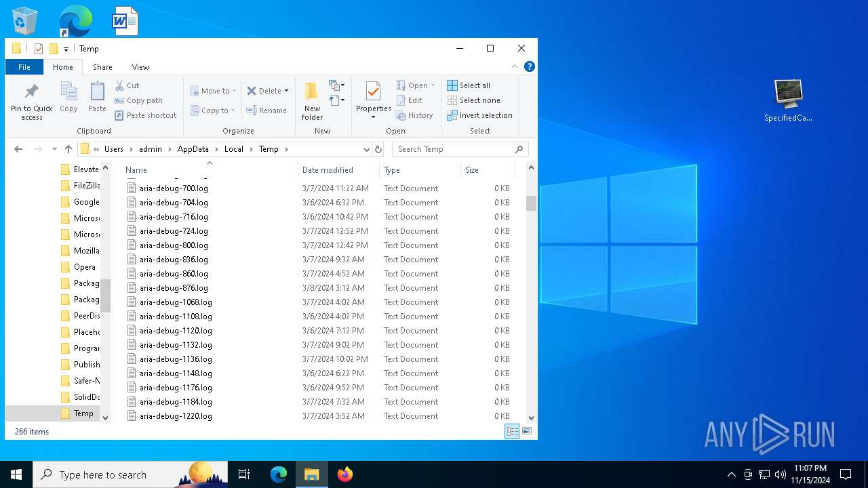
Task: Open the New item dropdown
Action: (x=337, y=85)
